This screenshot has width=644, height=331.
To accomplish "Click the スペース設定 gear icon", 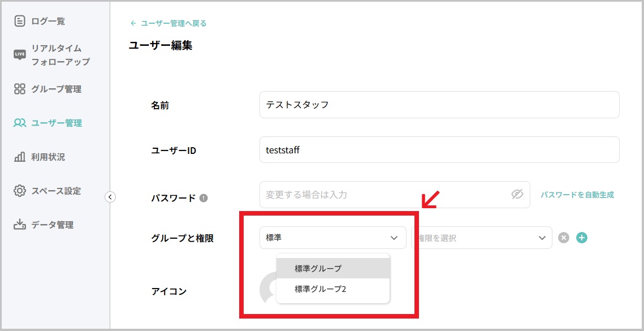I will click(20, 191).
